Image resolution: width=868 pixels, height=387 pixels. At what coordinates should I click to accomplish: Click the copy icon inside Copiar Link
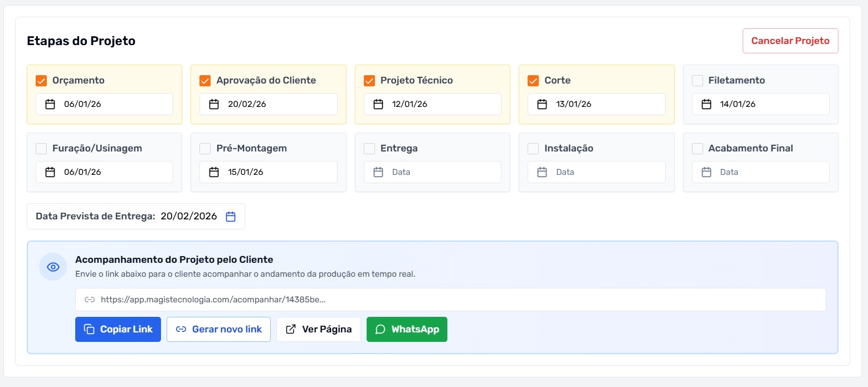pos(90,329)
